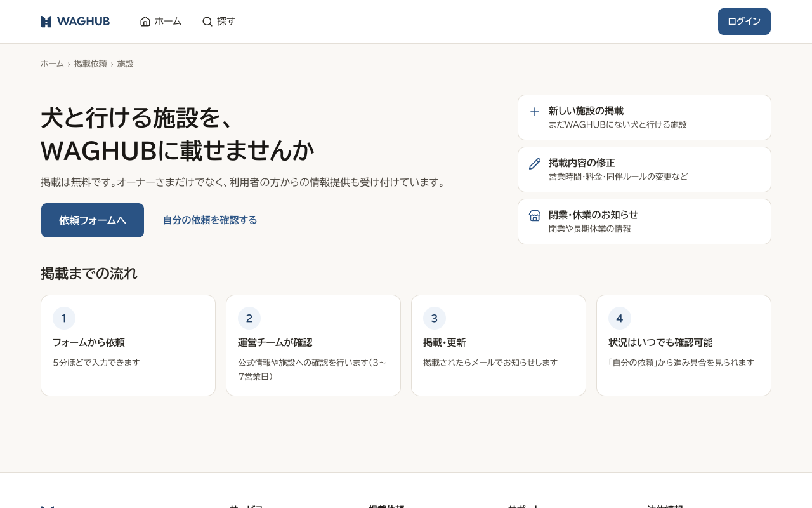
Task: Select the 新しい施設の掲載 card
Action: pos(645,117)
